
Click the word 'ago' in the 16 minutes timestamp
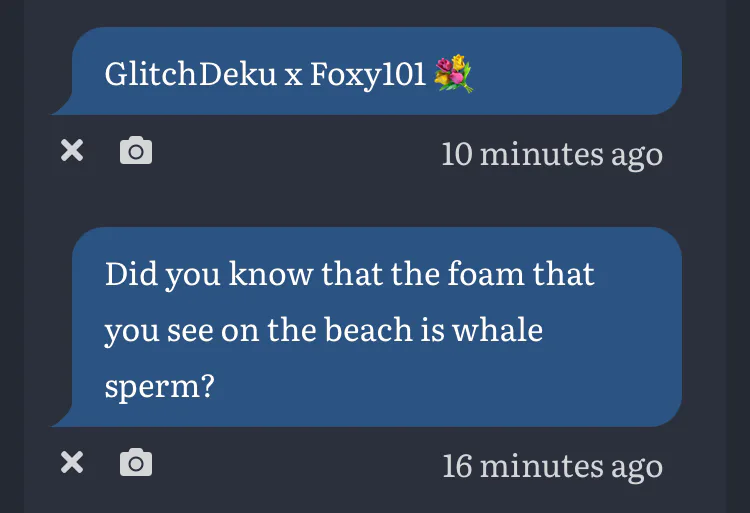coord(637,469)
